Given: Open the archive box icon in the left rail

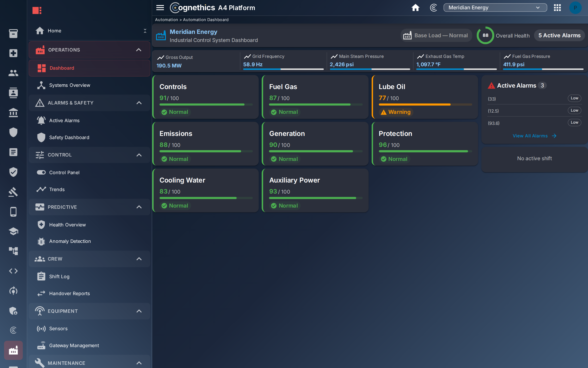Looking at the screenshot, I should pyautogui.click(x=13, y=34).
